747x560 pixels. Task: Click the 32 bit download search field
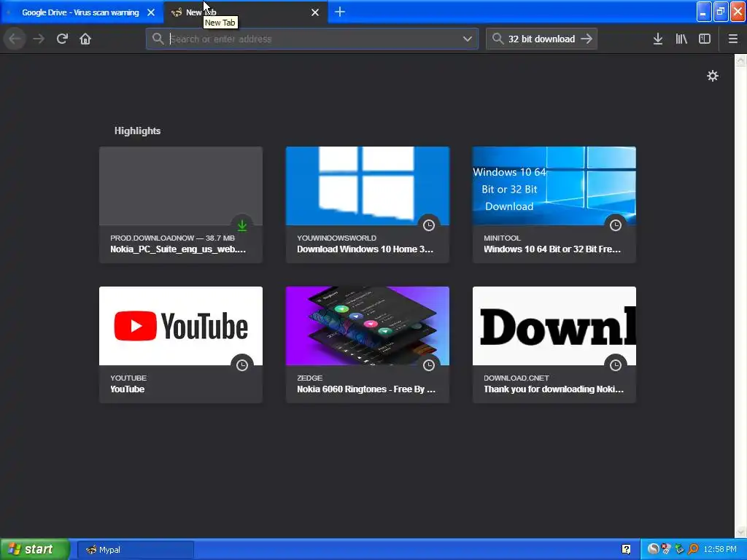[542, 39]
